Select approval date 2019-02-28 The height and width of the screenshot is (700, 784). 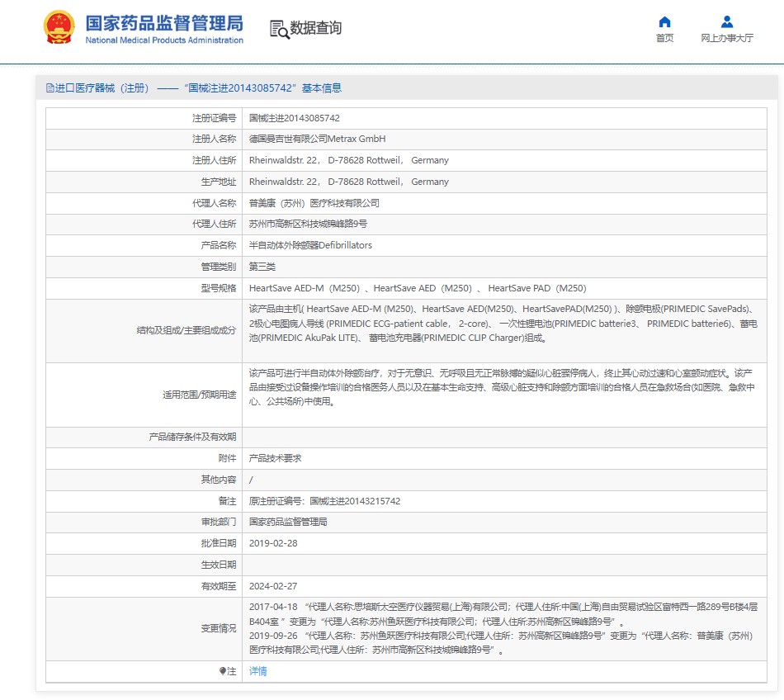273,543
